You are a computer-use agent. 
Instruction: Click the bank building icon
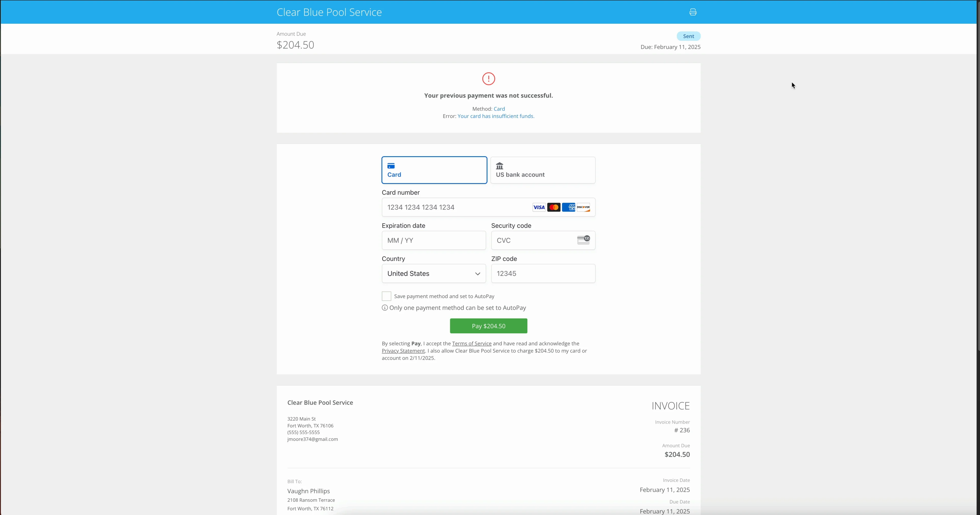pos(499,166)
